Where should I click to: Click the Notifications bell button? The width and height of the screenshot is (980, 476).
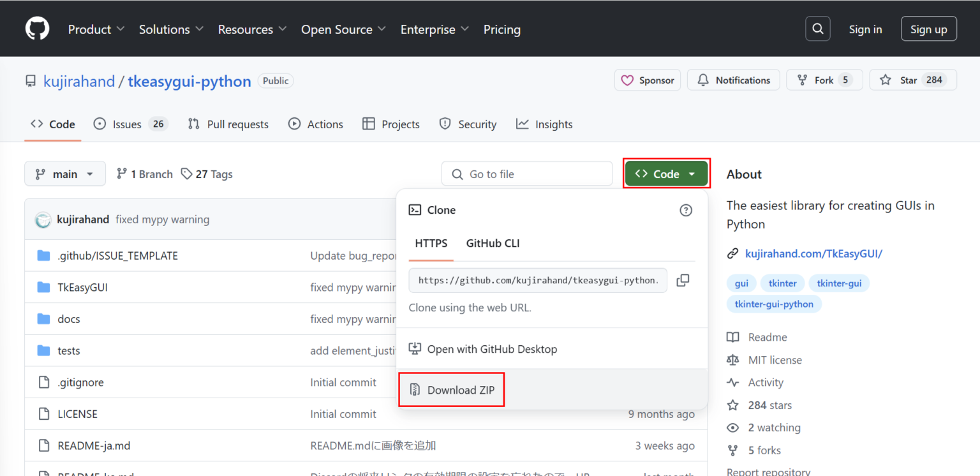733,80
